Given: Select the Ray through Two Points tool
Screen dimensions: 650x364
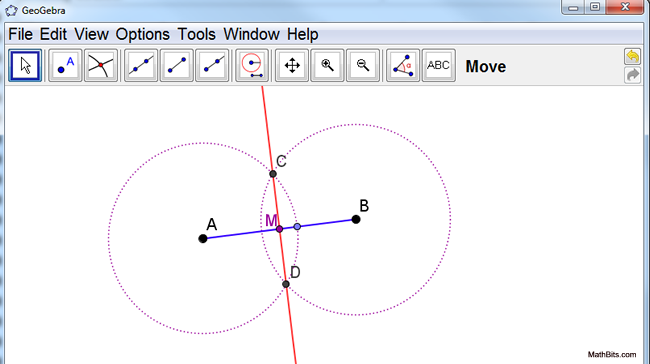Looking at the screenshot, I should click(212, 66).
